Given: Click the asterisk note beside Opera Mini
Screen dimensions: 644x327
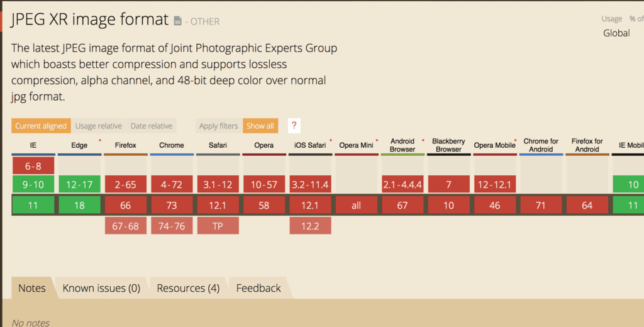Looking at the screenshot, I should pos(377,140).
